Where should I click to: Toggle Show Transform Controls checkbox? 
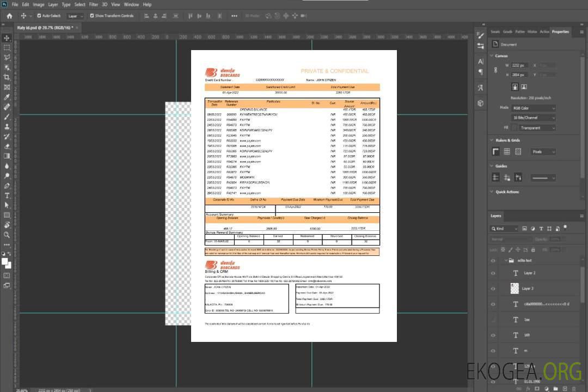click(92, 16)
